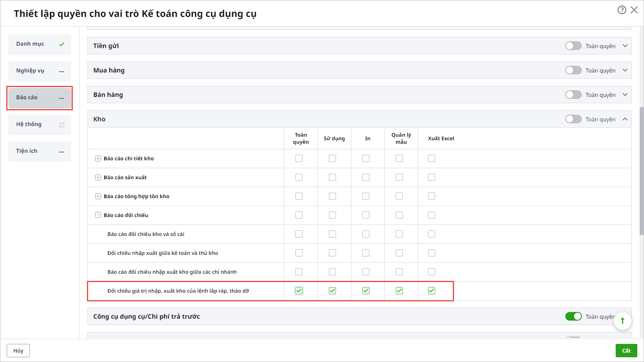The height and width of the screenshot is (362, 644).
Task: Click the green Cất save button
Action: (x=626, y=351)
